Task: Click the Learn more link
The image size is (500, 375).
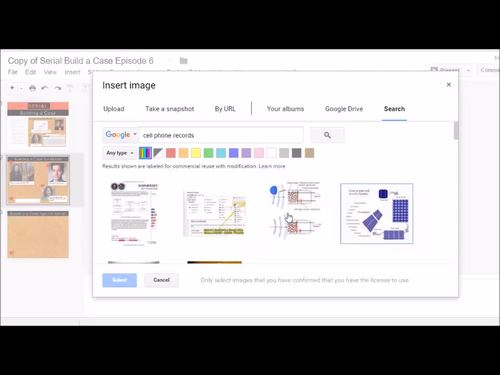Action: (x=272, y=166)
